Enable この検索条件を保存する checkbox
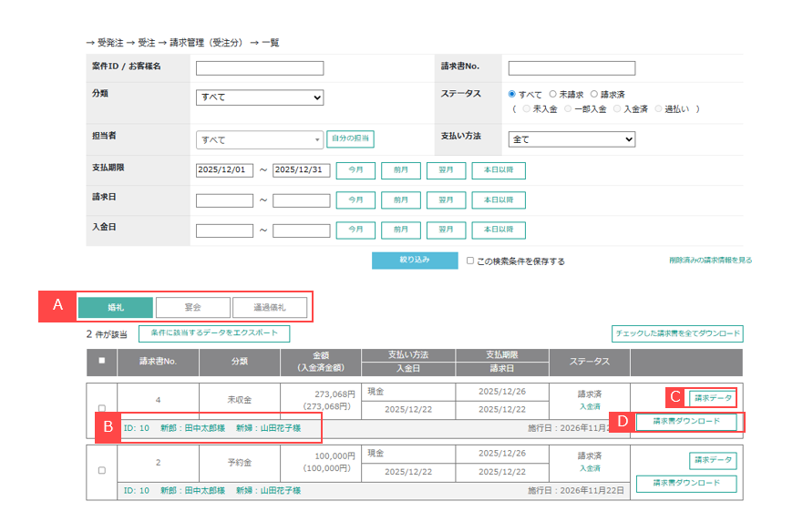The height and width of the screenshot is (532, 803). pyautogui.click(x=470, y=261)
